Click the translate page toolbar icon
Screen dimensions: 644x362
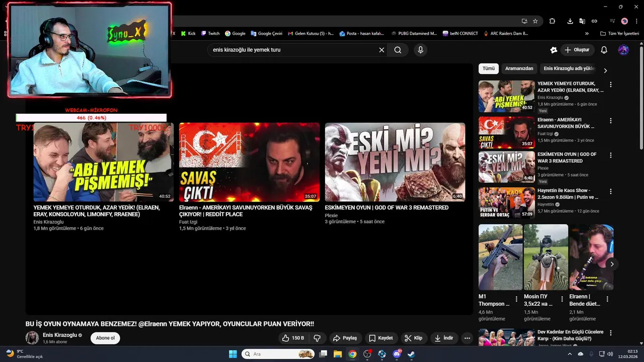coord(582,21)
